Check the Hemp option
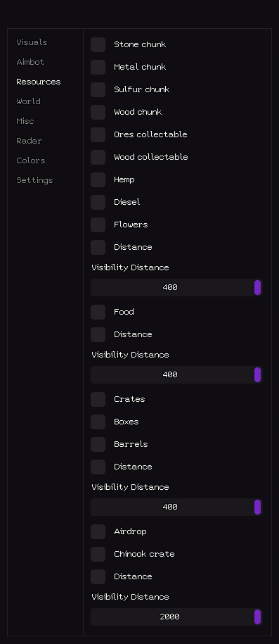Viewport: 279px width, 644px height. [98, 180]
